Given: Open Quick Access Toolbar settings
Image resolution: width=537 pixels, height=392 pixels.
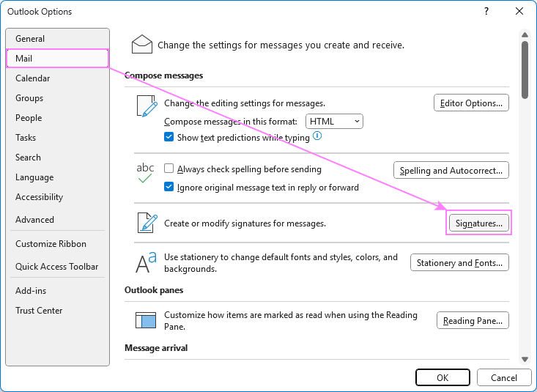Looking at the screenshot, I should [x=58, y=267].
